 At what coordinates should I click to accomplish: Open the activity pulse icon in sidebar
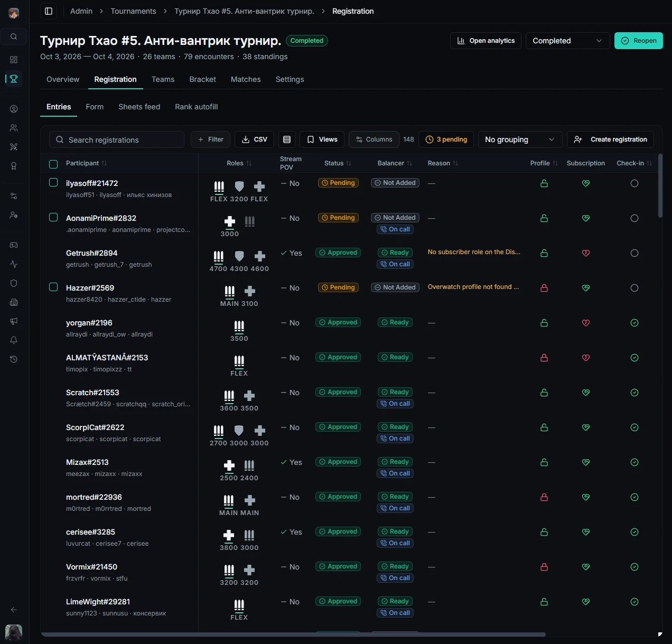point(14,264)
